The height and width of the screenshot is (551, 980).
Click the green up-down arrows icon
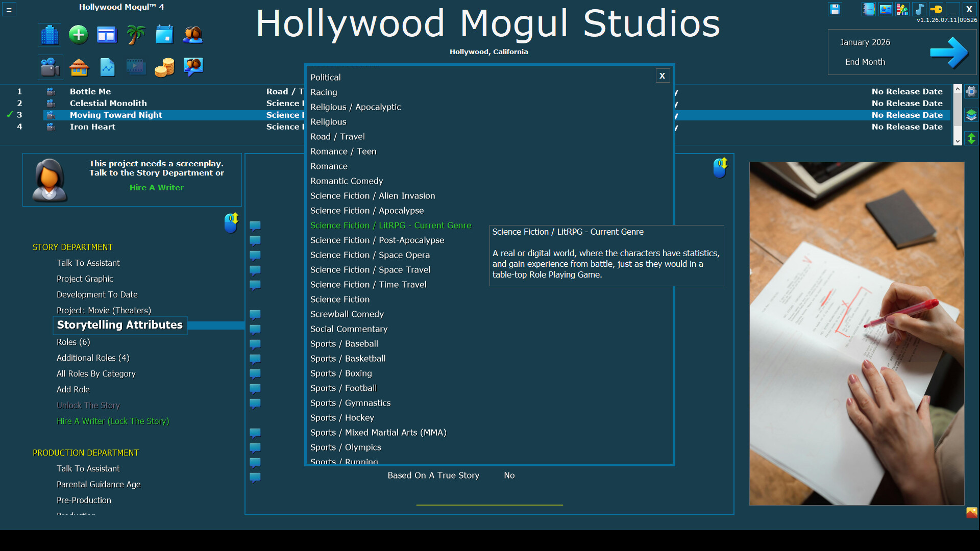tap(971, 138)
